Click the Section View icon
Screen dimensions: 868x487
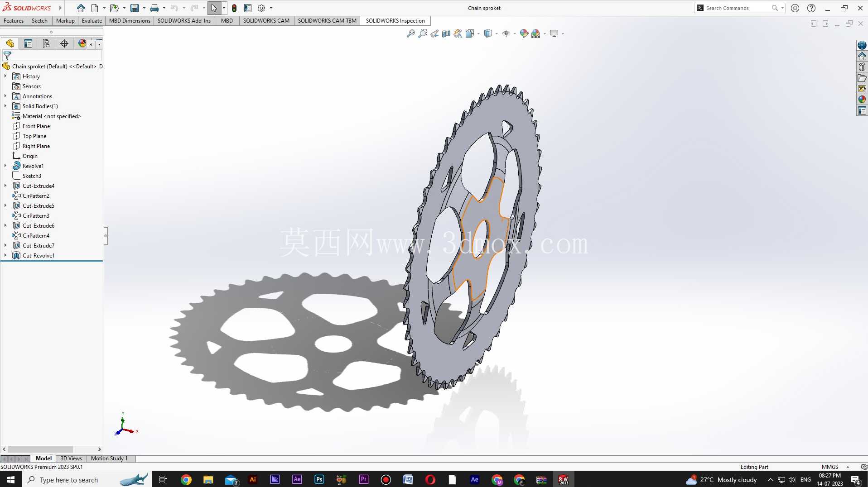pyautogui.click(x=446, y=33)
